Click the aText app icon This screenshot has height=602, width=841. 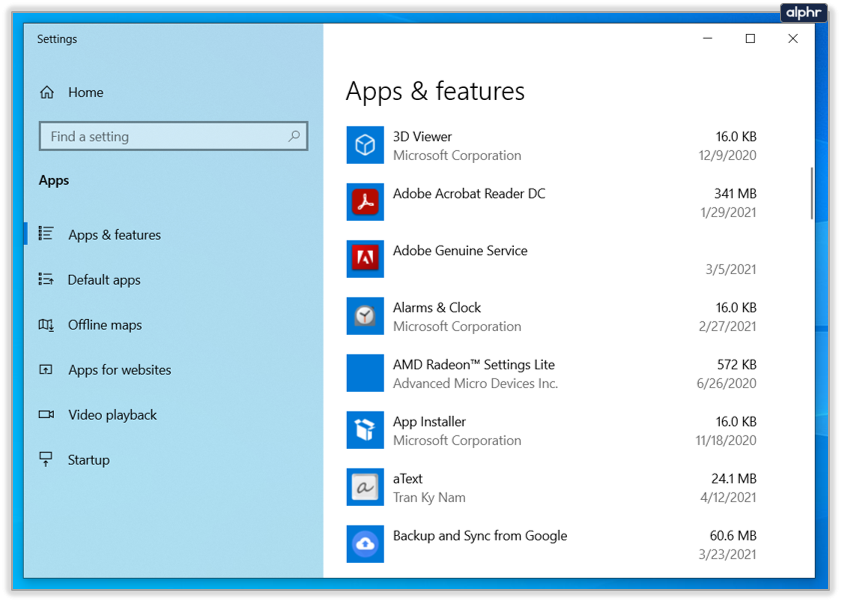point(365,487)
